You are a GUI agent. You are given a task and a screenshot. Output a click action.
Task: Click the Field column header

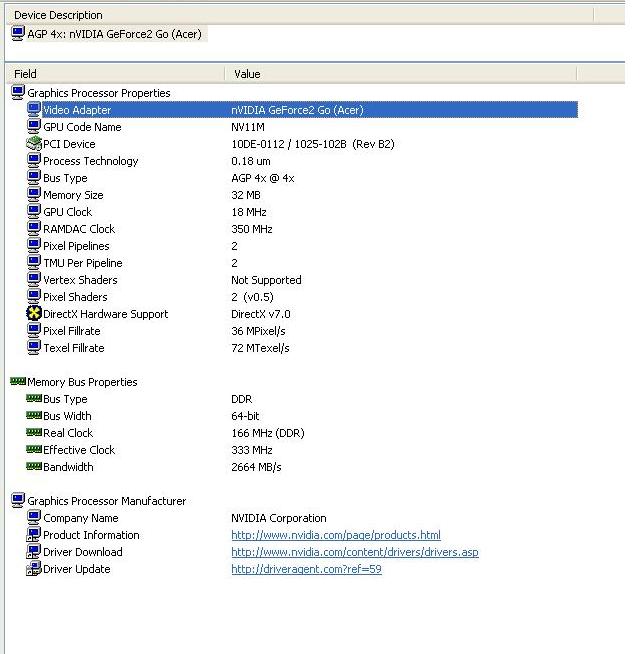116,74
